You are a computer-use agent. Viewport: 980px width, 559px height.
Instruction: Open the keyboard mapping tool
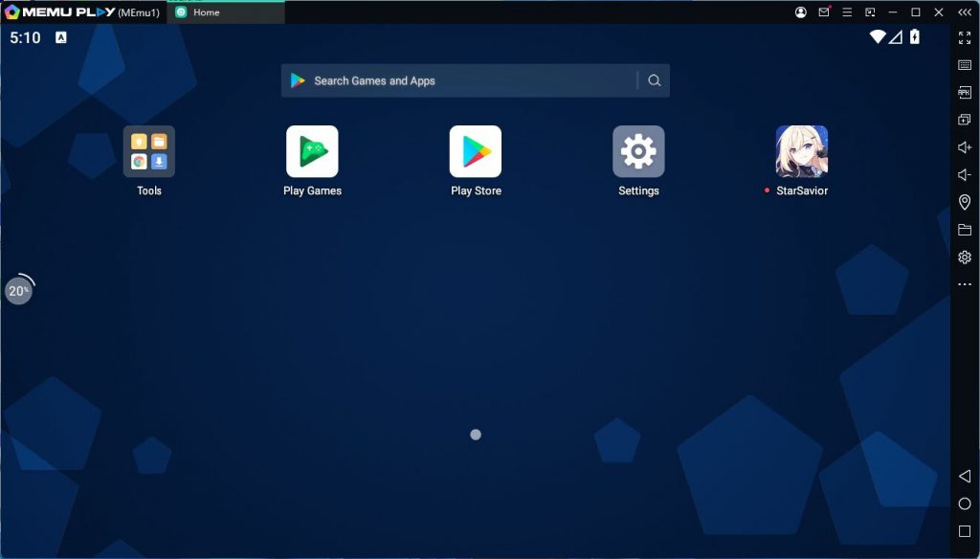pos(965,65)
